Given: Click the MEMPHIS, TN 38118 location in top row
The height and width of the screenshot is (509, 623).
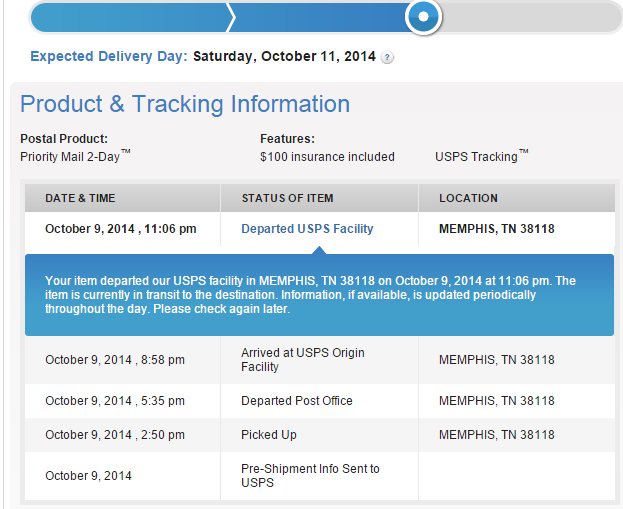Looking at the screenshot, I should [497, 229].
